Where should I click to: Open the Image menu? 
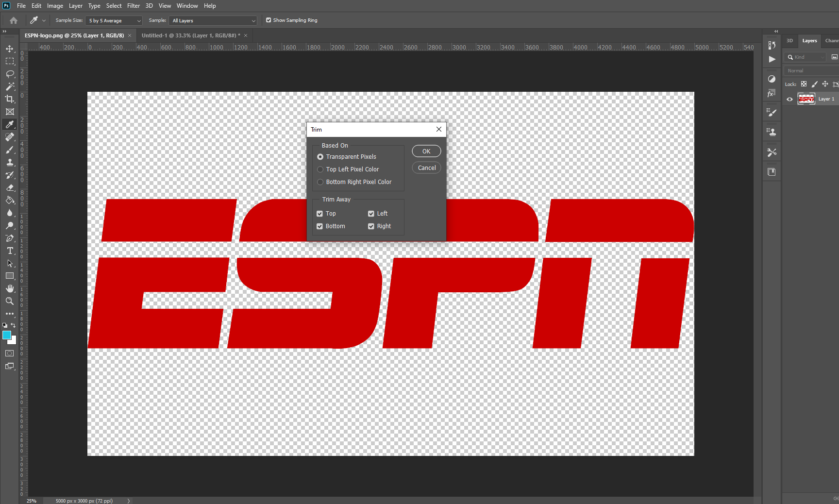[x=55, y=6]
